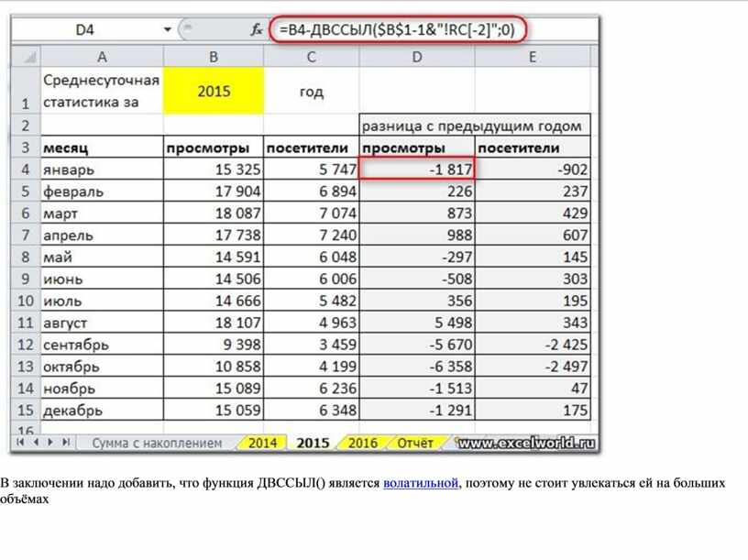The width and height of the screenshot is (748, 560).
Task: Open the Сумма с накоплением sheet
Action: tap(157, 443)
